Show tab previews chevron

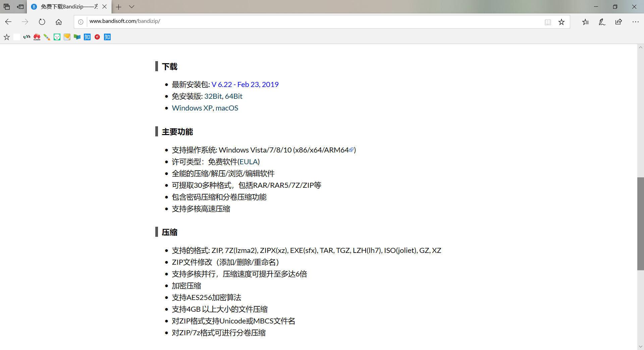coord(132,7)
